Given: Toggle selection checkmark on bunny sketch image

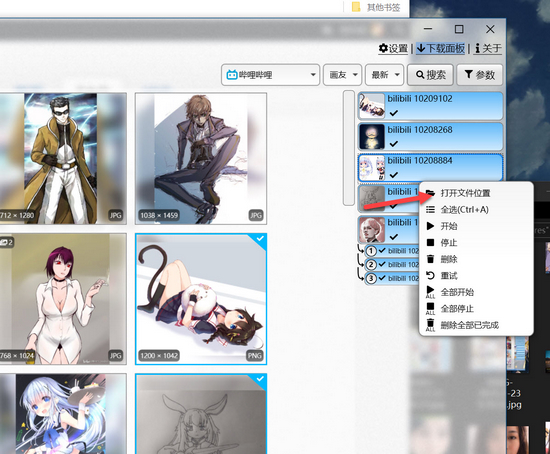Looking at the screenshot, I should click(x=260, y=379).
